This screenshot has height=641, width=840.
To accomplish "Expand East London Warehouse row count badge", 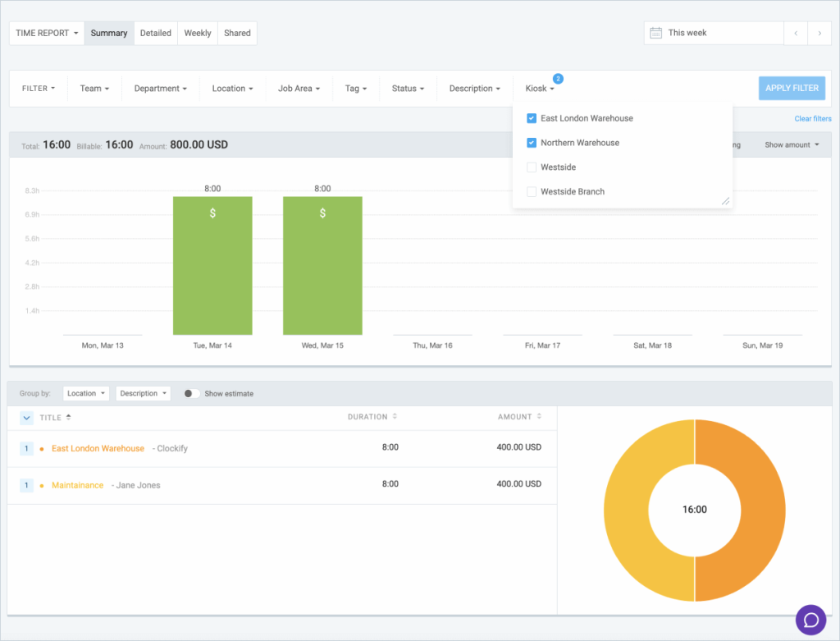I will 26,449.
